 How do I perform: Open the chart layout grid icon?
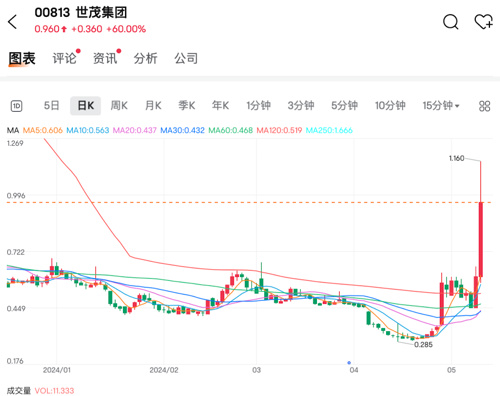click(x=484, y=106)
